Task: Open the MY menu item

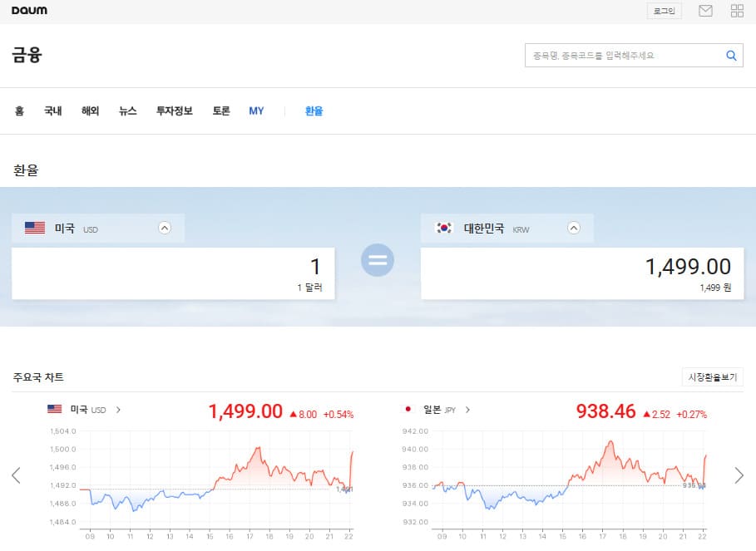Action: pos(257,111)
